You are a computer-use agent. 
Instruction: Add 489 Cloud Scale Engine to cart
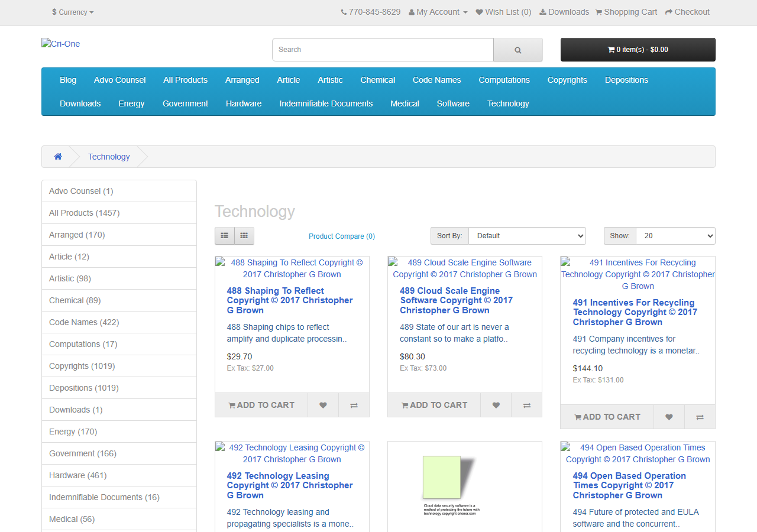pos(434,405)
